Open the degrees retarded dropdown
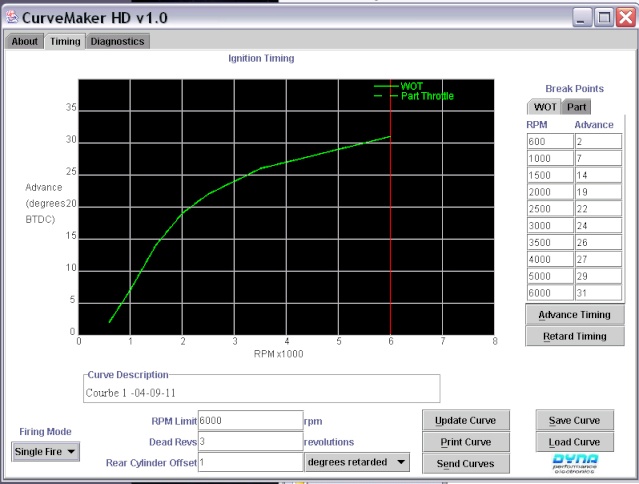This screenshot has width=639, height=484. pyautogui.click(x=357, y=462)
